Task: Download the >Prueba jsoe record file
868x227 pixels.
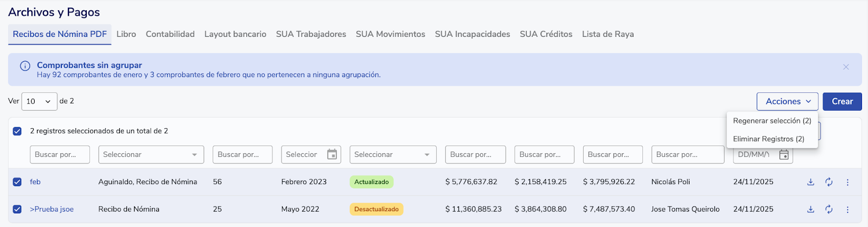Action: click(810, 209)
